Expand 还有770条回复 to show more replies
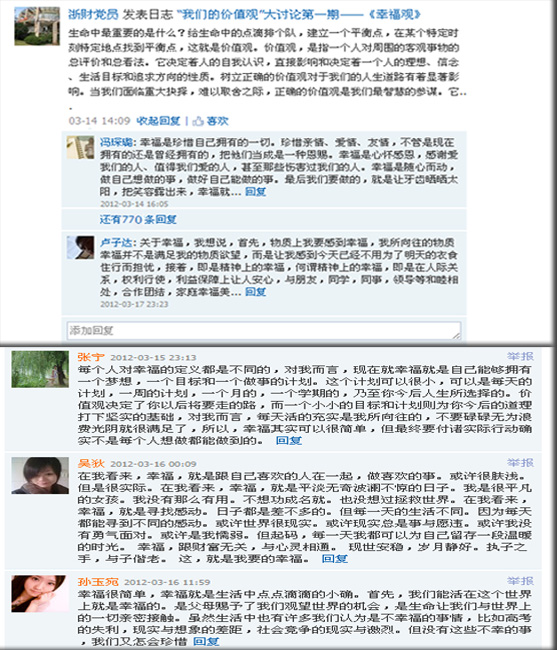Screen dimensions: 560x650 [x=138, y=219]
